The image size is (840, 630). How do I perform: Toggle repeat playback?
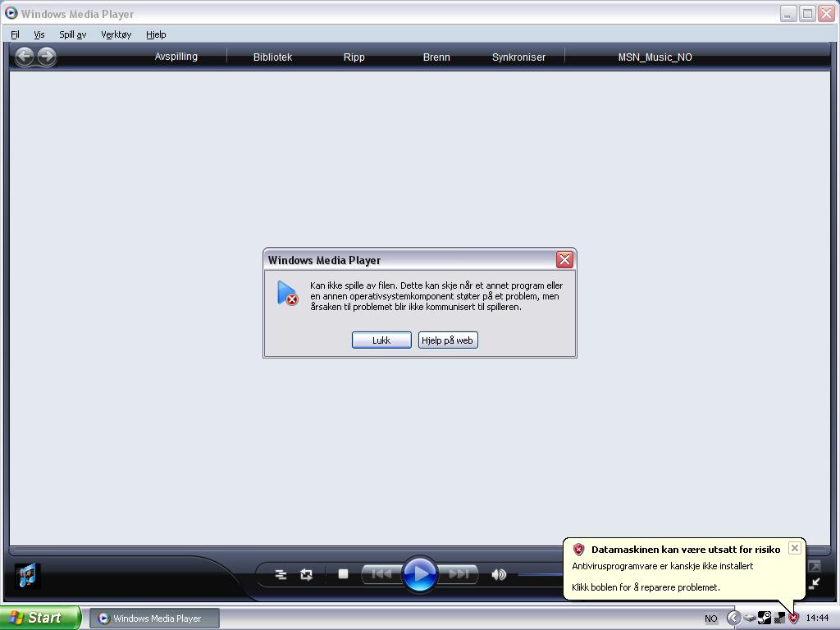coord(307,575)
